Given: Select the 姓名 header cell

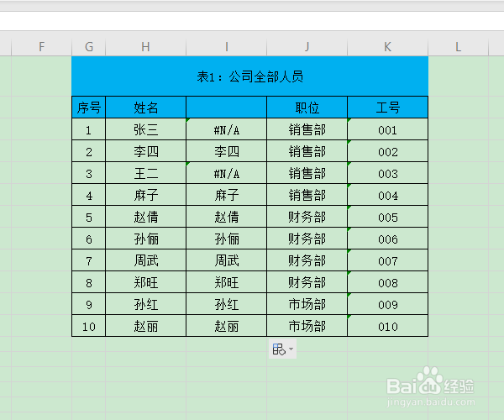Looking at the screenshot, I should click(x=145, y=108).
